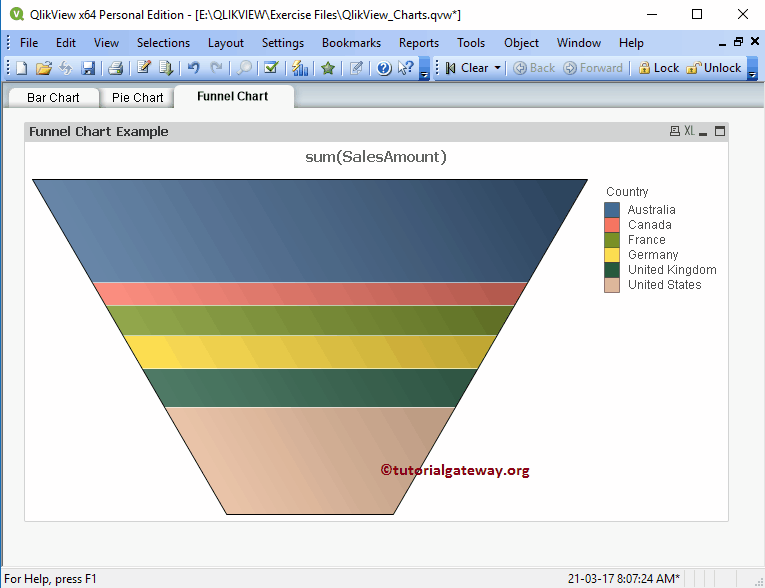Click Canada red legend swatch

[x=612, y=225]
